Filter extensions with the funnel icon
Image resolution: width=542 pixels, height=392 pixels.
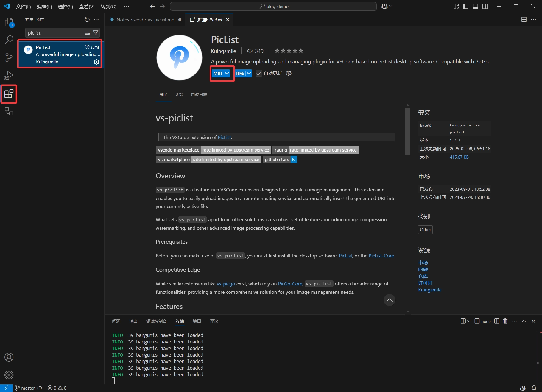pyautogui.click(x=96, y=33)
